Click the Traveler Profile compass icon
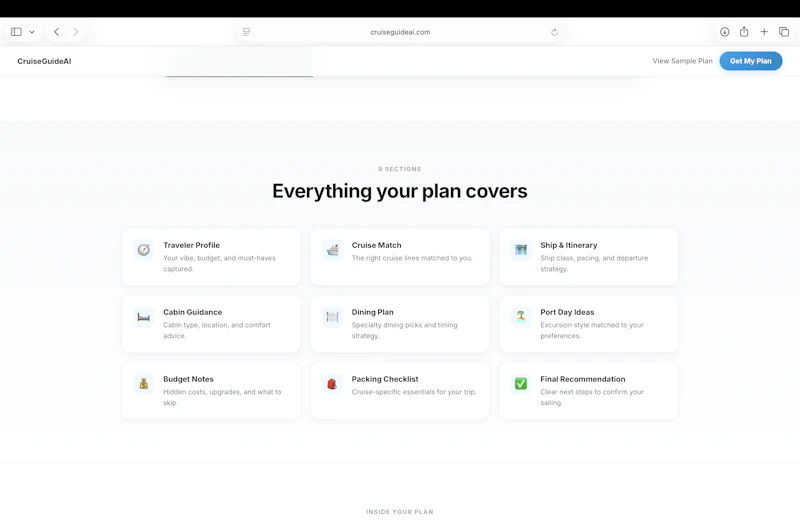Image resolution: width=800 pixels, height=520 pixels. point(144,250)
